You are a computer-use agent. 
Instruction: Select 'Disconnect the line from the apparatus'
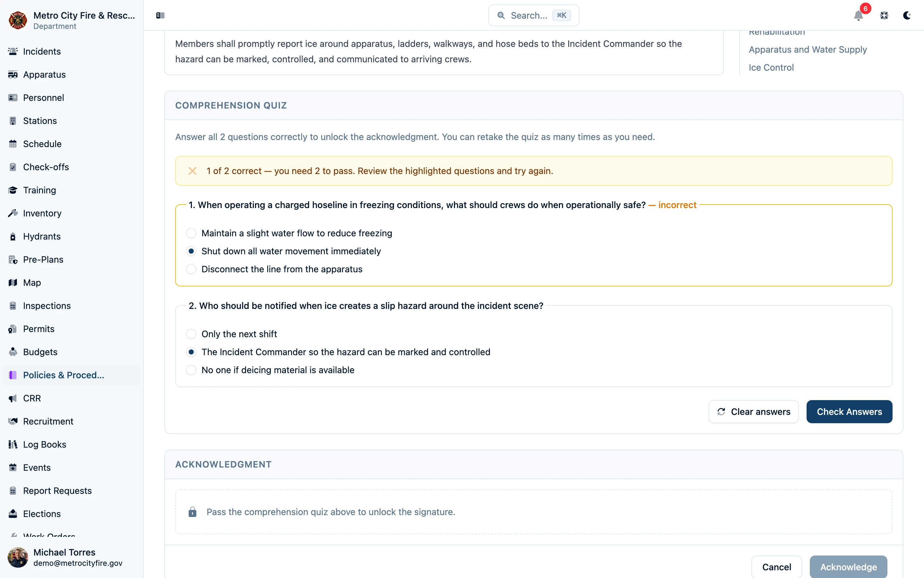(191, 269)
